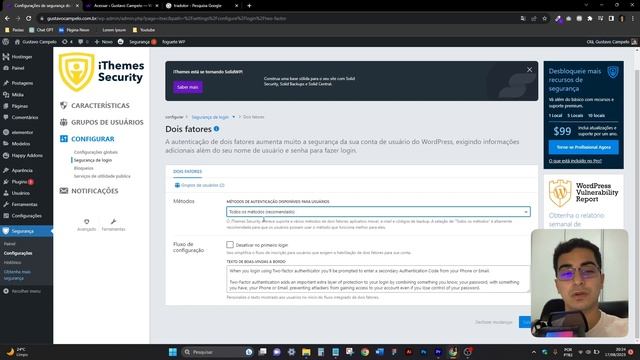
Task: Open Word from the taskbar
Action: 379,352
